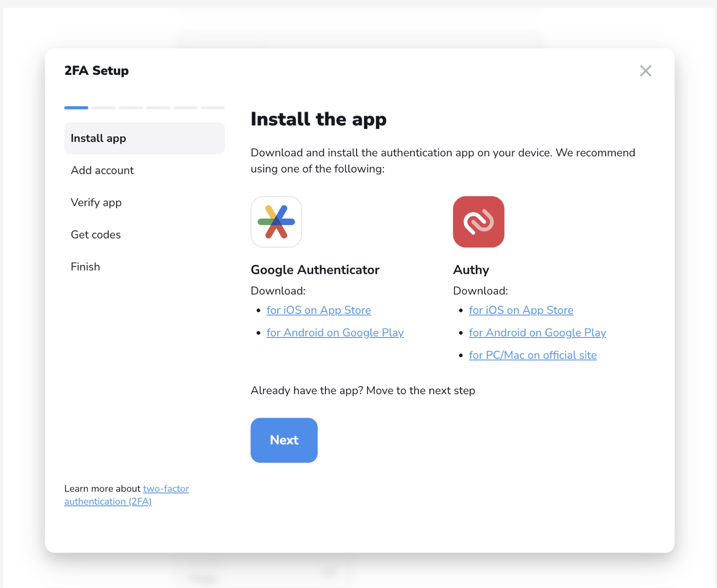Switch to the Get codes step
This screenshot has height=588, width=717.
coord(95,234)
